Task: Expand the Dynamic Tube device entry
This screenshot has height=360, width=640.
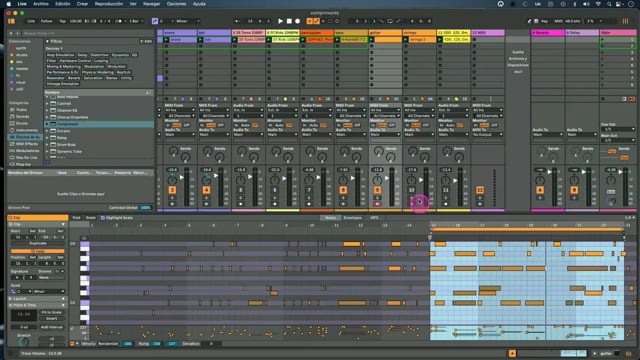Action: 47,151
